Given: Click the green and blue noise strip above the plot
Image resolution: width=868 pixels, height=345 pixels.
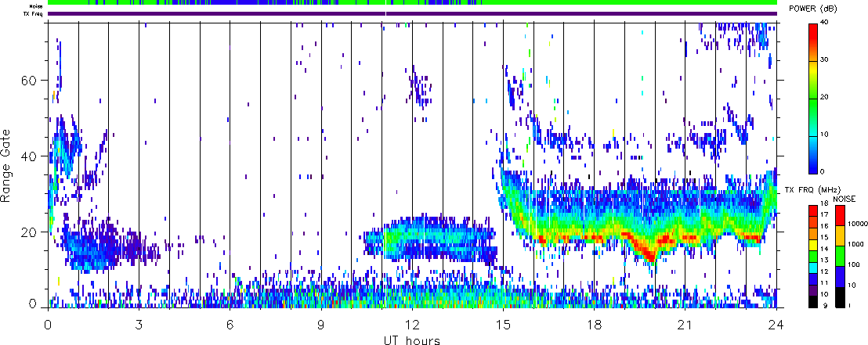Looking at the screenshot, I should point(412,3).
